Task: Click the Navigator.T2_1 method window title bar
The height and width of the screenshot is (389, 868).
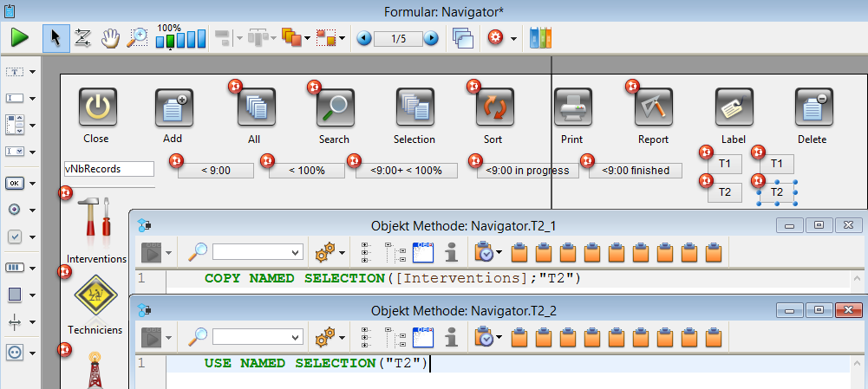Action: point(475,226)
